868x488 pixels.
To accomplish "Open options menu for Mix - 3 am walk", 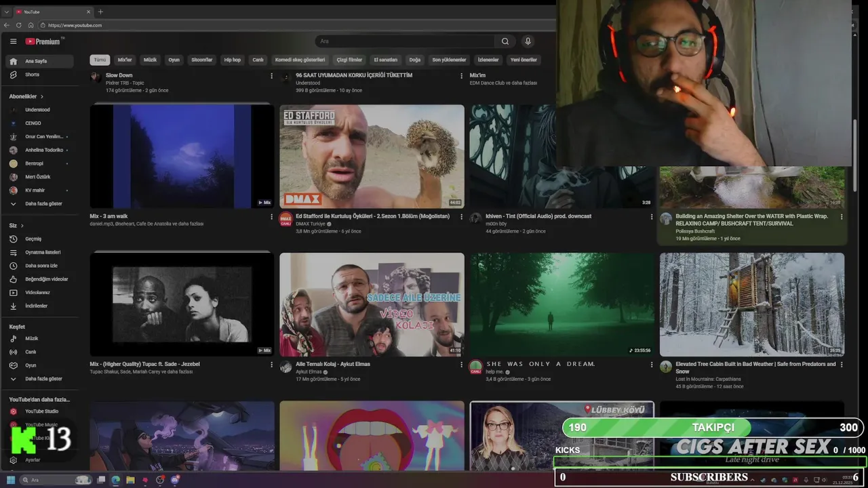I will (272, 217).
